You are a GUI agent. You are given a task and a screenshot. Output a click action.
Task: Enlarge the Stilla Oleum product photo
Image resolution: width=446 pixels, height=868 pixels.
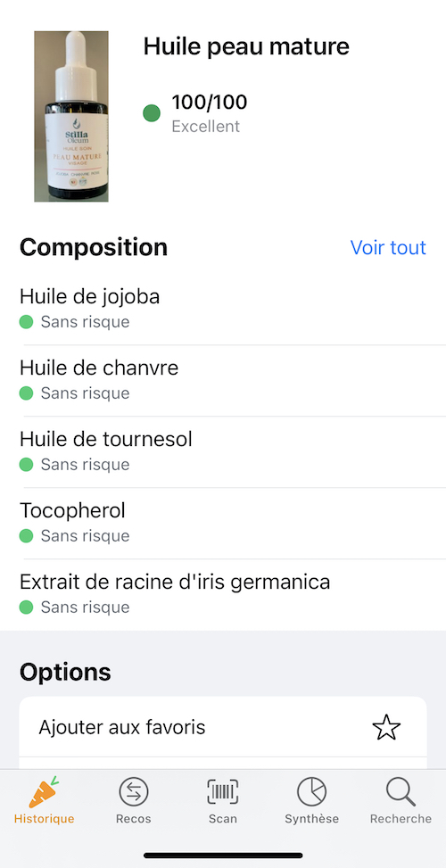71,116
